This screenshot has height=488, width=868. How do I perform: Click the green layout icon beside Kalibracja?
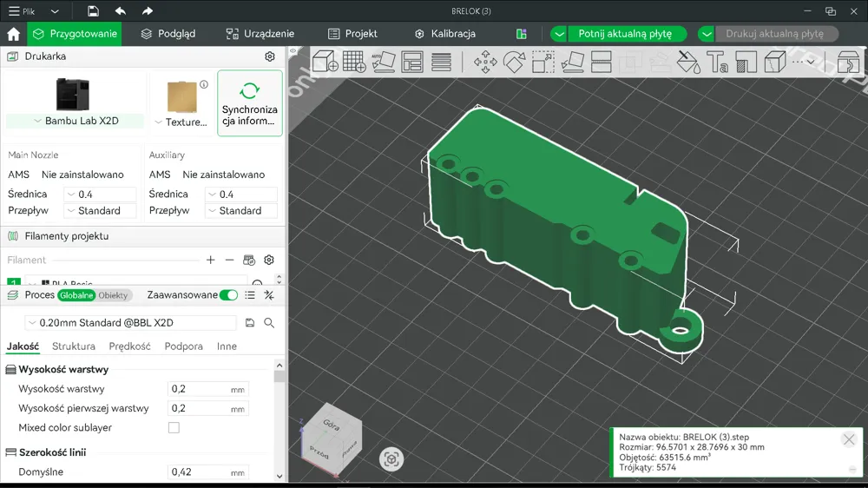point(522,34)
